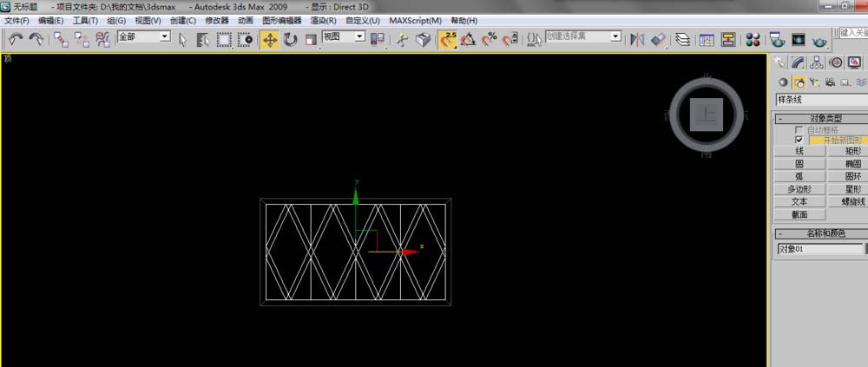Open Select by Name list icon
The height and width of the screenshot is (367, 868).
tap(203, 39)
